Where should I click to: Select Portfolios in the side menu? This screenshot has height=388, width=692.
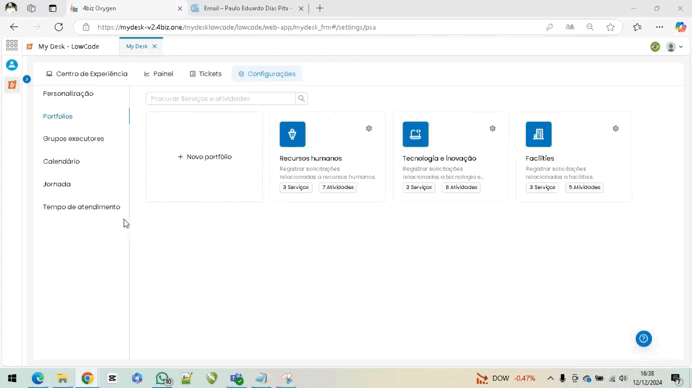pos(58,117)
